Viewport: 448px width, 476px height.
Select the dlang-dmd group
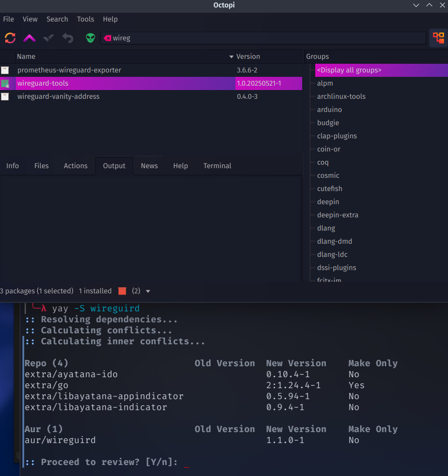coord(334,242)
